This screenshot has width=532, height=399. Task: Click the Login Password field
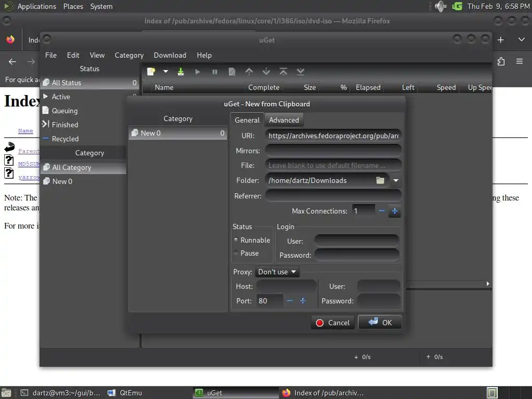356,255
